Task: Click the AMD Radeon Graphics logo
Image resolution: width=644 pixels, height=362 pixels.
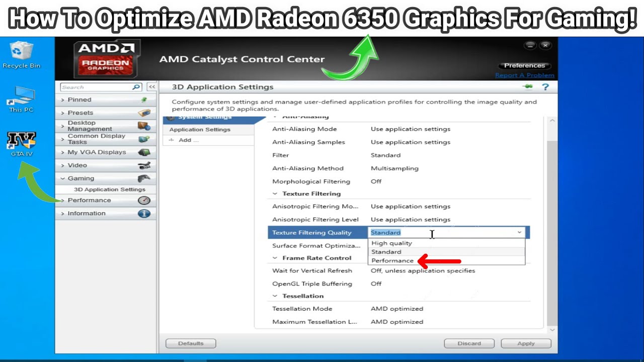Action: (x=106, y=60)
